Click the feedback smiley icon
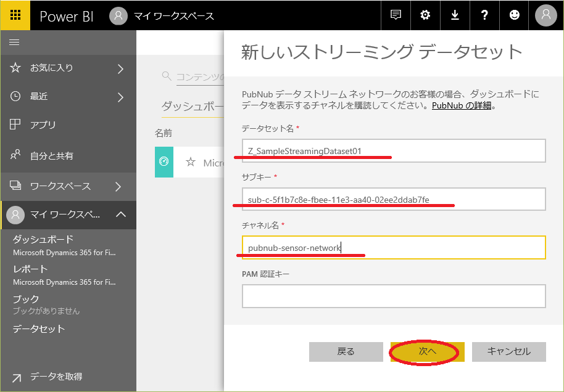Image resolution: width=564 pixels, height=392 pixels. tap(515, 15)
